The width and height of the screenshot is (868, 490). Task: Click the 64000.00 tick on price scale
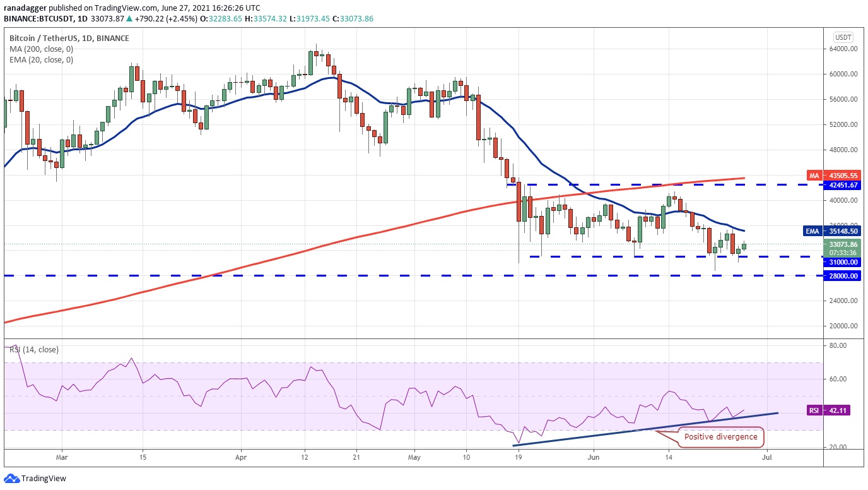tap(842, 49)
